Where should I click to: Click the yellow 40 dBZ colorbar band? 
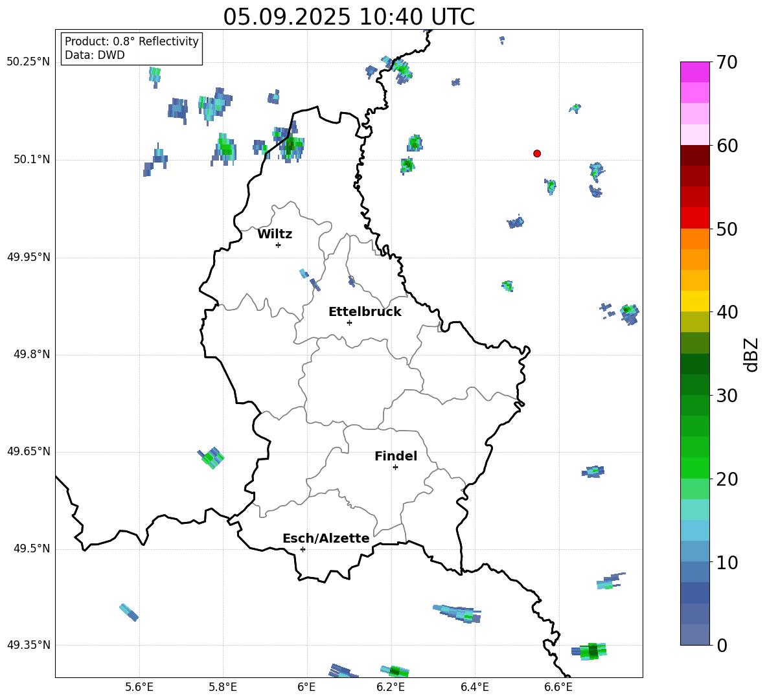tap(695, 301)
